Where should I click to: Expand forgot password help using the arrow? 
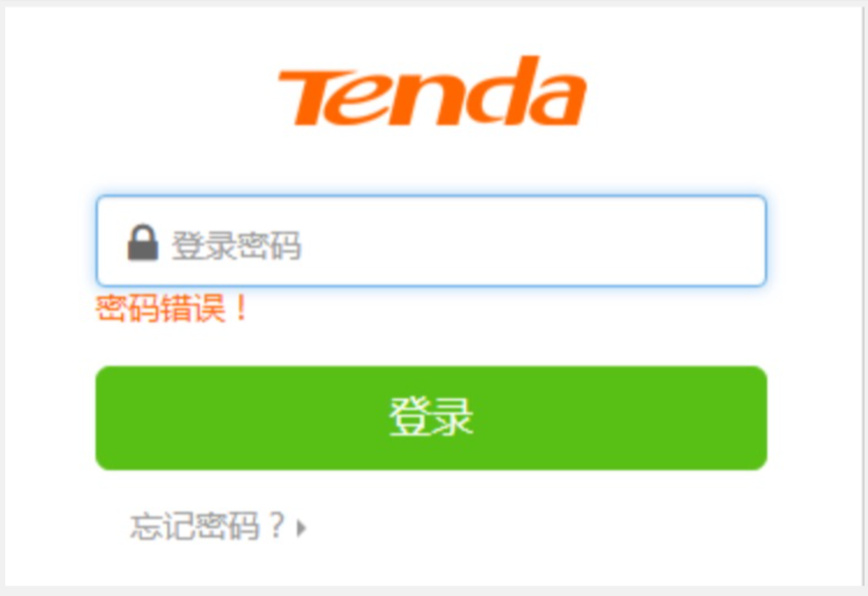tap(301, 528)
